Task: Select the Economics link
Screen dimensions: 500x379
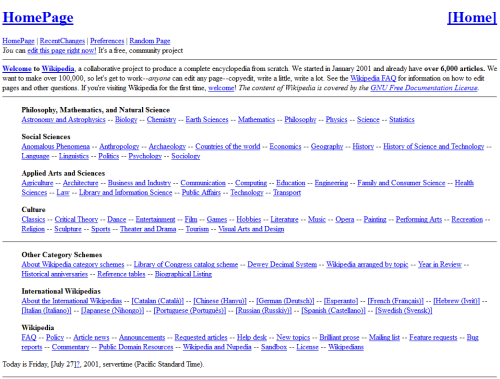Action: pyautogui.click(x=285, y=146)
